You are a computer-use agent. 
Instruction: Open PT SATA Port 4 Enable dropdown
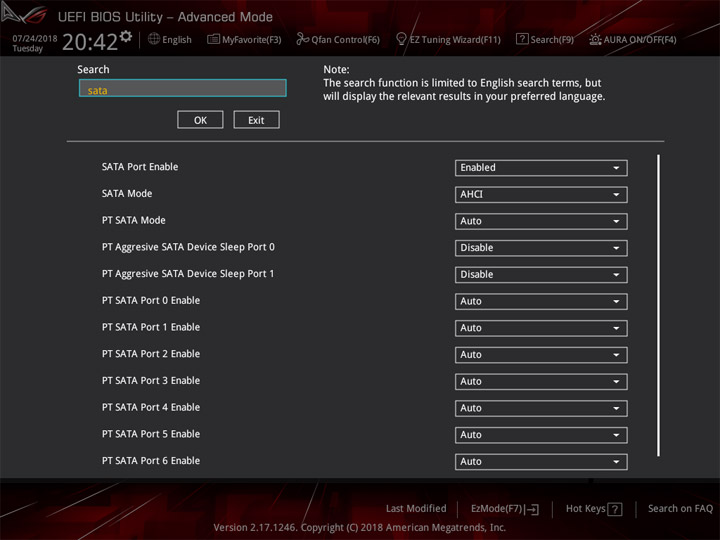pos(541,408)
